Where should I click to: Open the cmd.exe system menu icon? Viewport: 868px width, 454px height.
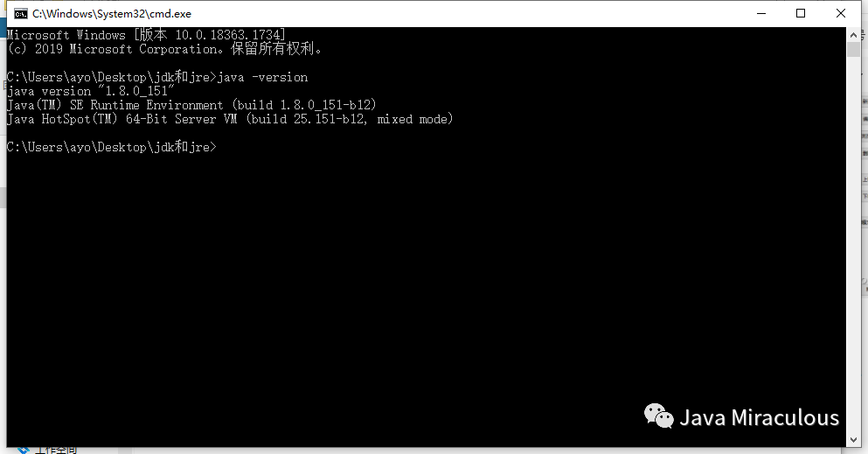tap(20, 13)
